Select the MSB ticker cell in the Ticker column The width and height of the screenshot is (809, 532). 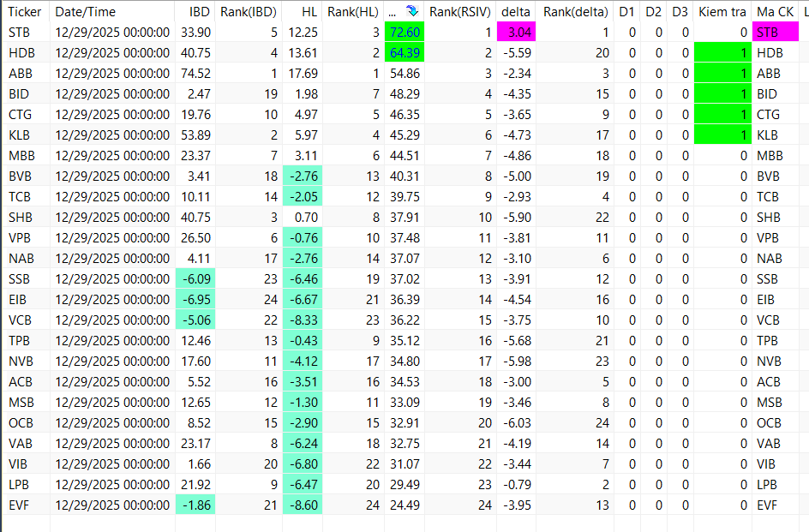tap(26, 403)
